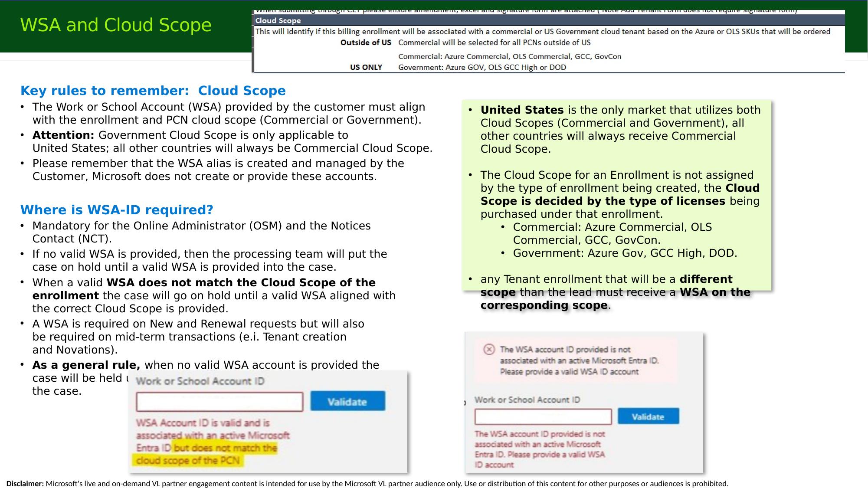Click the 'Key rules to remember: Cloud Scope' heading
Screen dimensions: 868x488
[x=153, y=91]
